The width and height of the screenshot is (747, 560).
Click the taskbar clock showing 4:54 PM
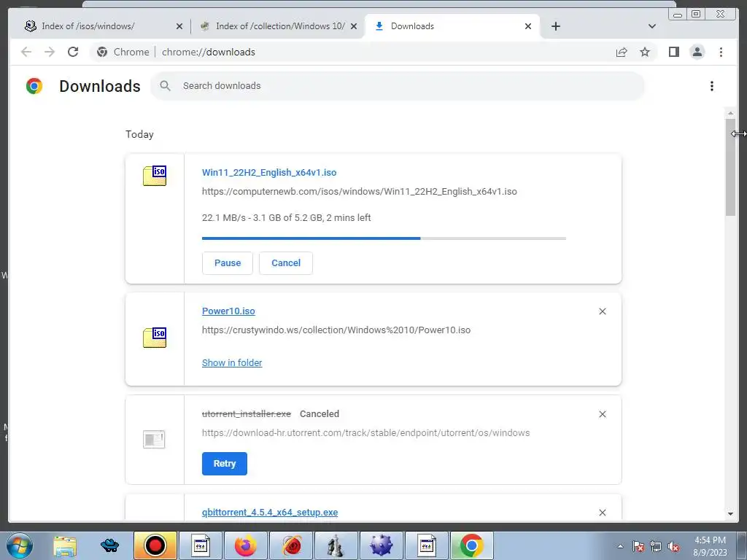(x=710, y=546)
